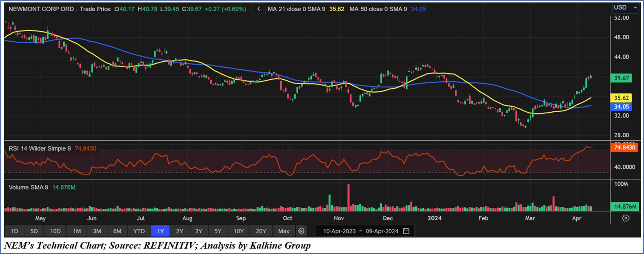Click the green 14.876M volume tag
Screen dimensions: 644x254
click(624, 206)
